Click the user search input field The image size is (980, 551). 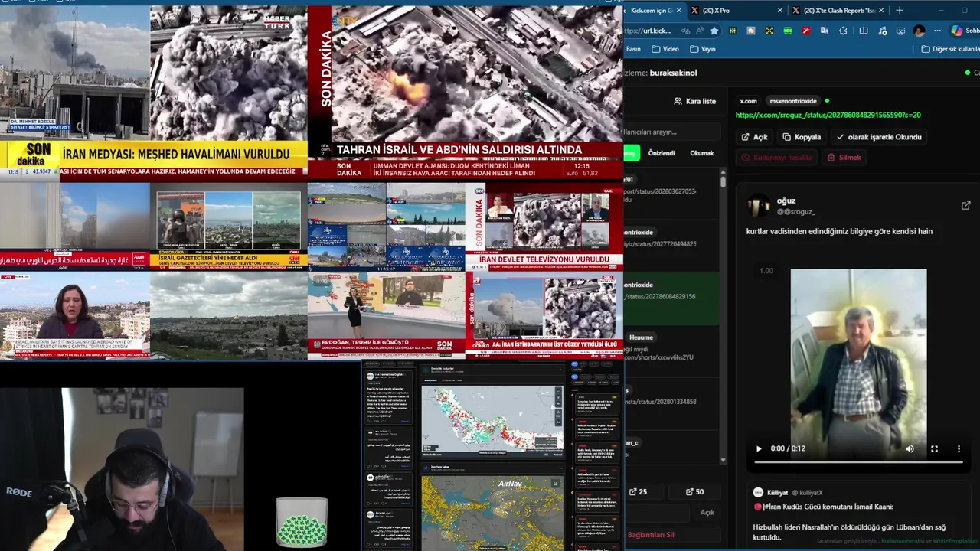pyautogui.click(x=671, y=132)
